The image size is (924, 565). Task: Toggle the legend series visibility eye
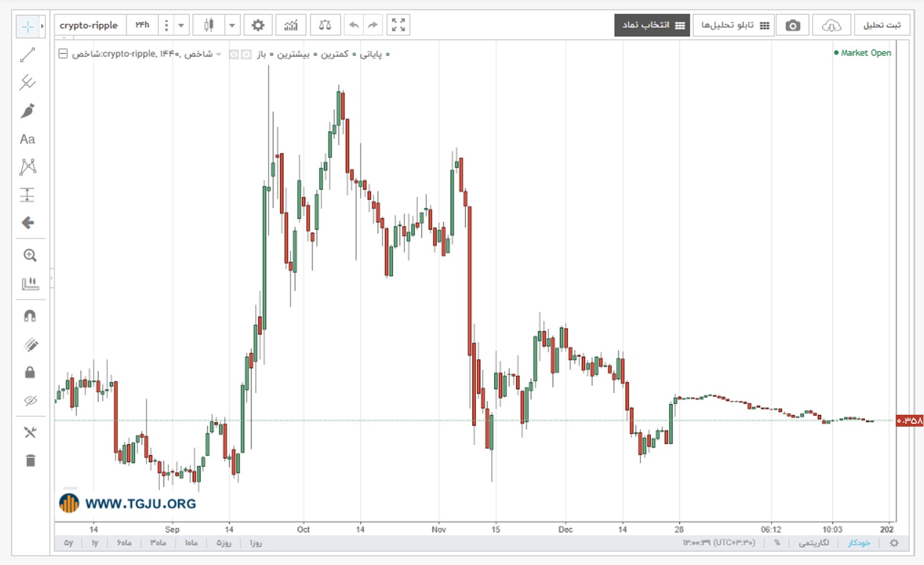coord(234,54)
